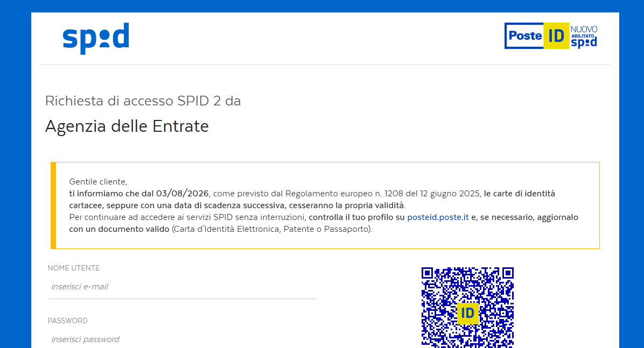
Task: Focus the 'inserisci password' field
Action: [182, 339]
